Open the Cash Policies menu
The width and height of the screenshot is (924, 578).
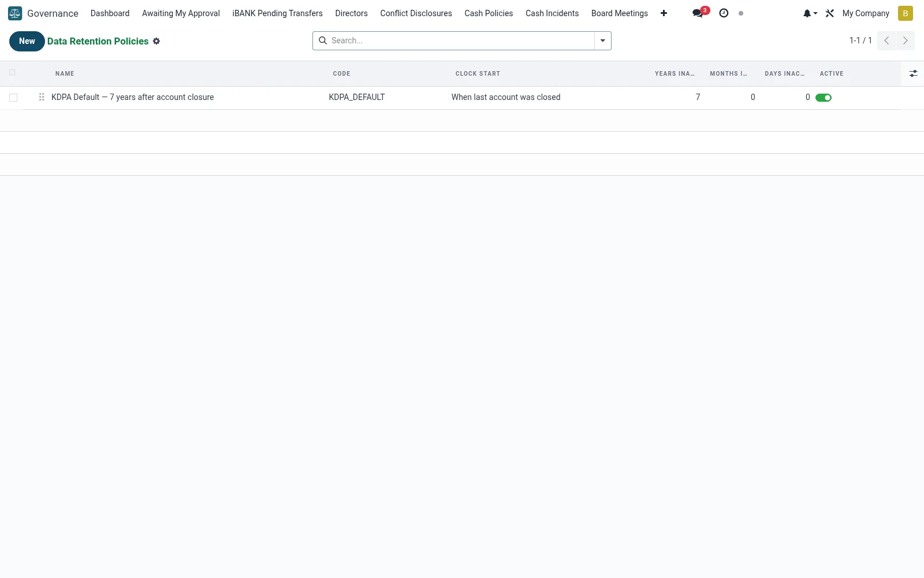(x=489, y=13)
